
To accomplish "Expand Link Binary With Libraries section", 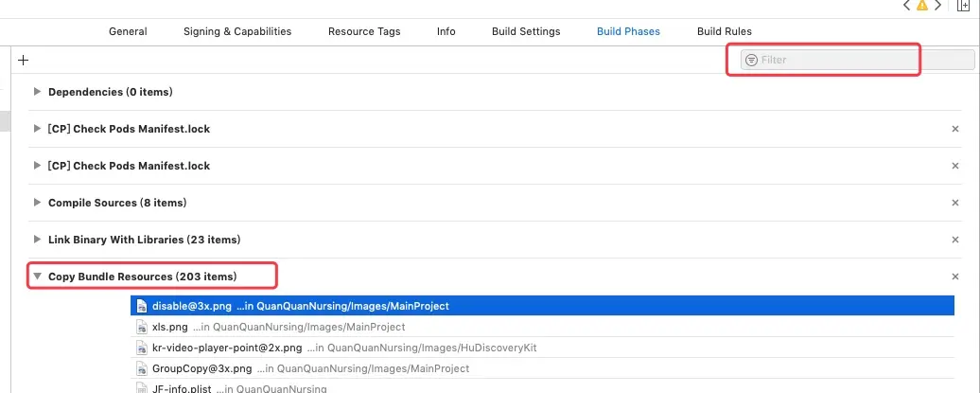I will tap(37, 240).
